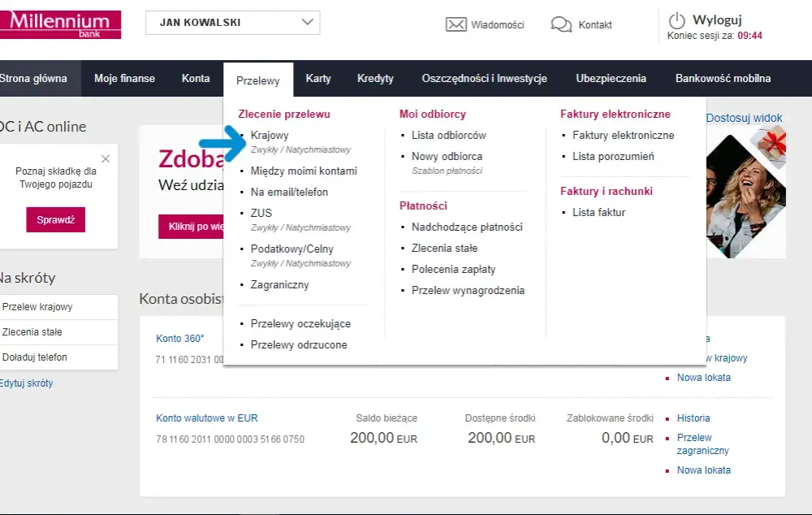
Task: Open the Ubezpieczenia menu
Action: pos(611,78)
